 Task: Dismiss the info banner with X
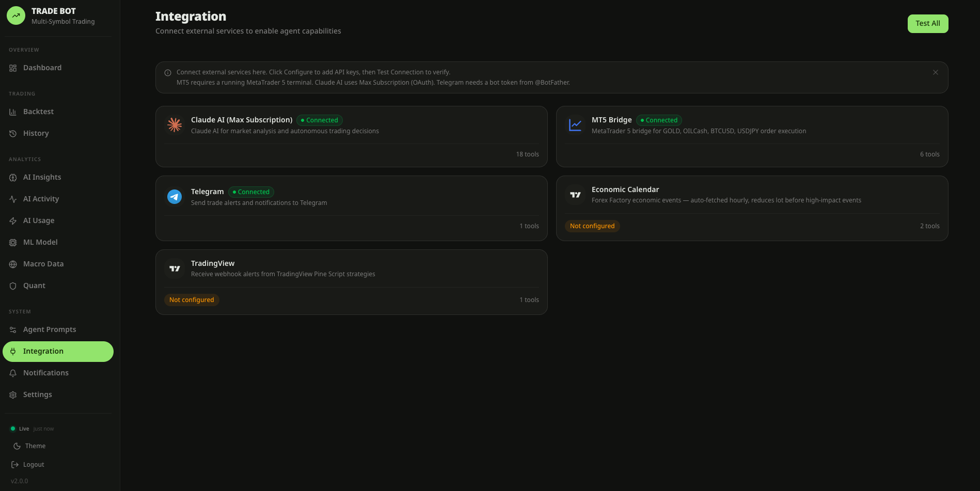tap(936, 72)
